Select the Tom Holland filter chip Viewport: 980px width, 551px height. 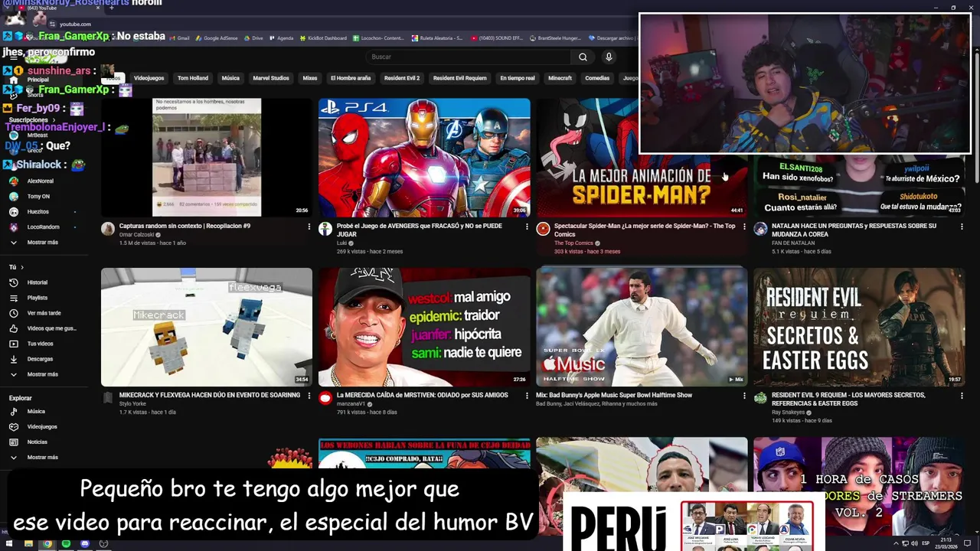(x=193, y=78)
